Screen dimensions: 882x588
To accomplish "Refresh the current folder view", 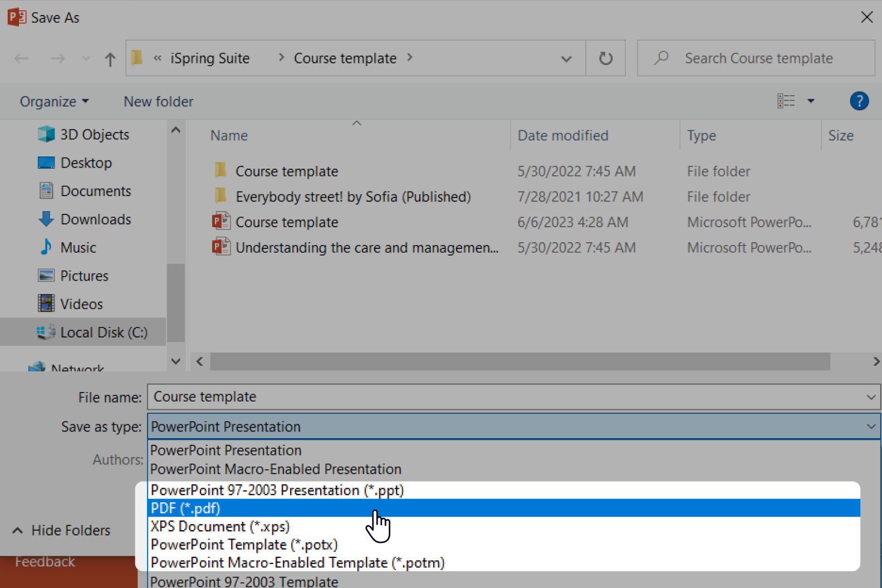I will tap(606, 58).
